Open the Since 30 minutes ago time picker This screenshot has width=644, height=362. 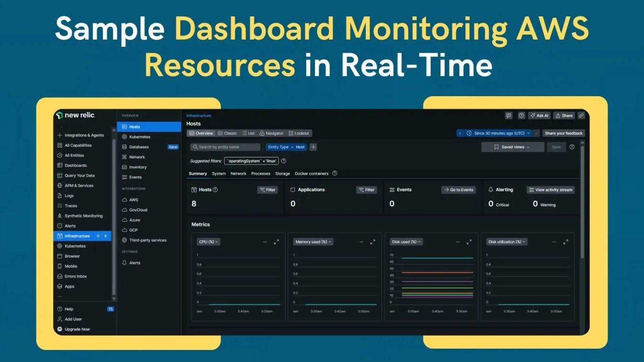tap(498, 133)
